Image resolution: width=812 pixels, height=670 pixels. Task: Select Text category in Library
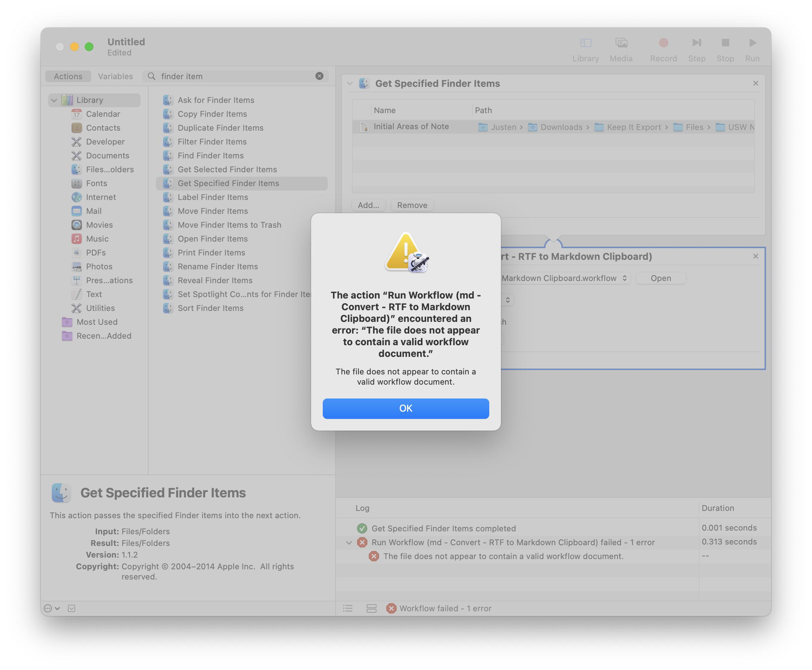(94, 294)
